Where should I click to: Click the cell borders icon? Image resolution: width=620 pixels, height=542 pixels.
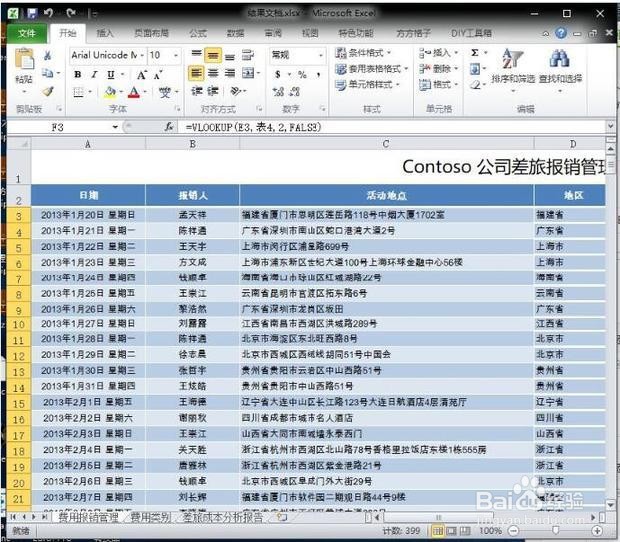coord(79,92)
